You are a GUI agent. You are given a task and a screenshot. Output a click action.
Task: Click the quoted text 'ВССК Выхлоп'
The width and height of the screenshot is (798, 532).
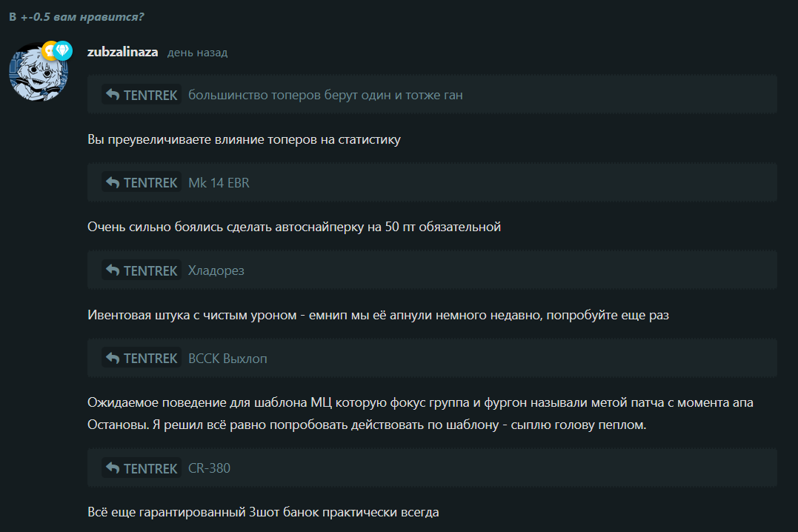click(227, 359)
